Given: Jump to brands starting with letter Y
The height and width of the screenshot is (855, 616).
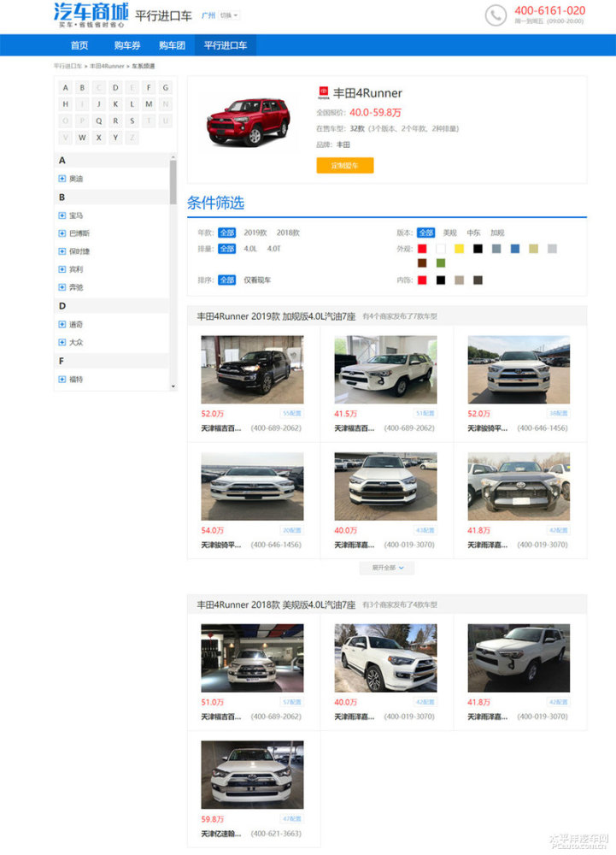Looking at the screenshot, I should tap(115, 138).
